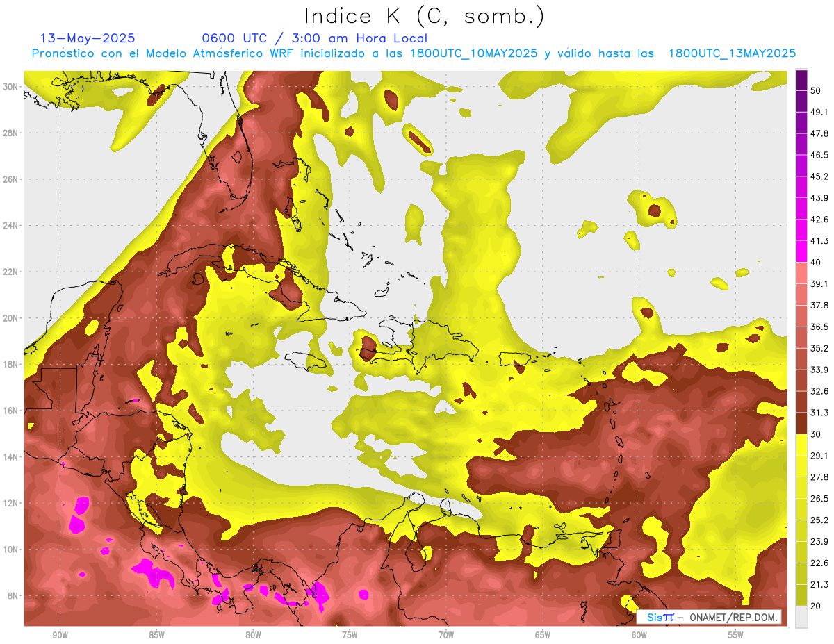The image size is (834, 644).
Task: Click the gray color bar segment below 20
Action: pyautogui.click(x=801, y=617)
